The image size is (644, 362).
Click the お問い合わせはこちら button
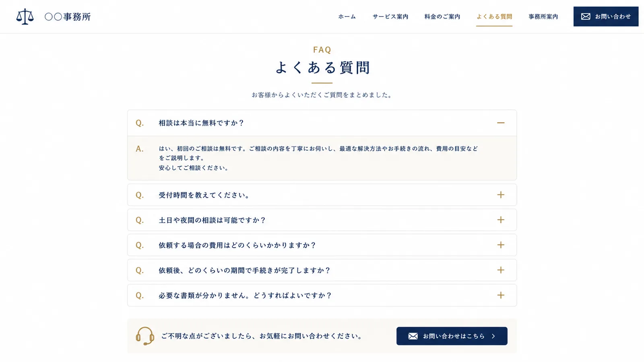click(452, 336)
